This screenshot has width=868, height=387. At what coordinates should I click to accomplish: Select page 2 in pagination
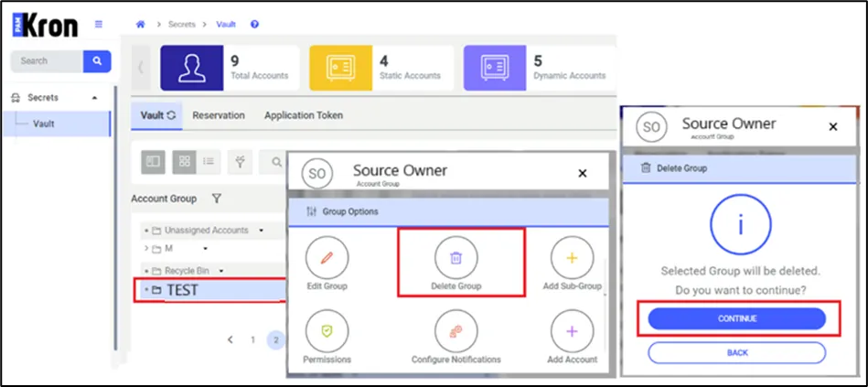tap(276, 340)
